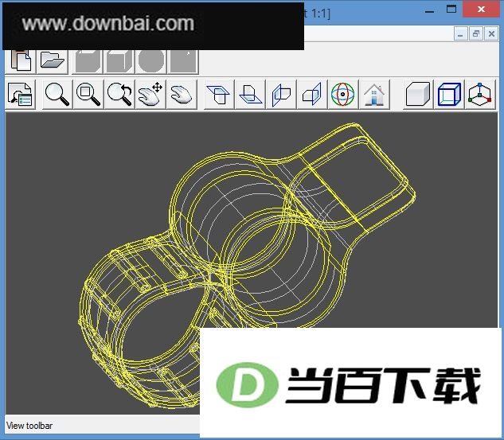This screenshot has width=504, height=440.
Task: Activate the Zoom window tool
Action: click(x=88, y=95)
